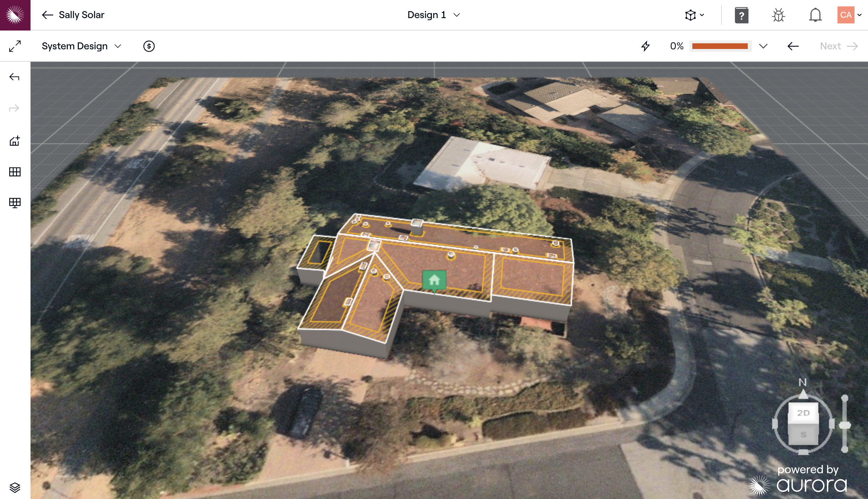Select the solar panel grid tool

tap(15, 172)
